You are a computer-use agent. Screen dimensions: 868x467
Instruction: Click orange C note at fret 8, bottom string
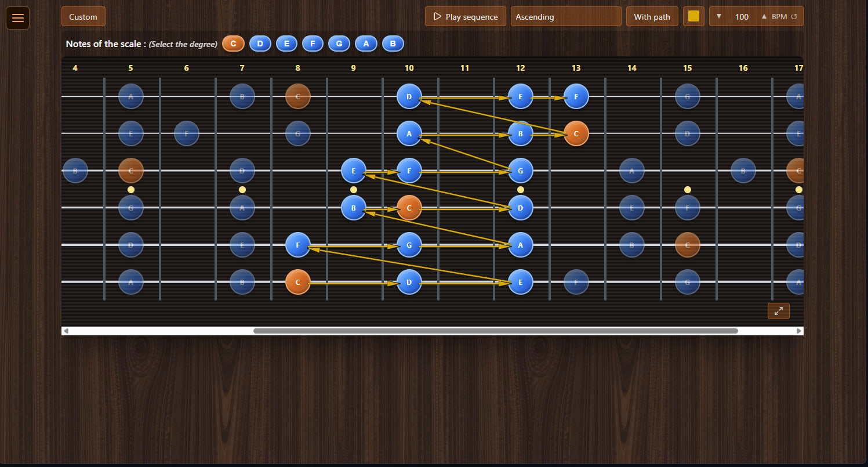click(x=298, y=282)
